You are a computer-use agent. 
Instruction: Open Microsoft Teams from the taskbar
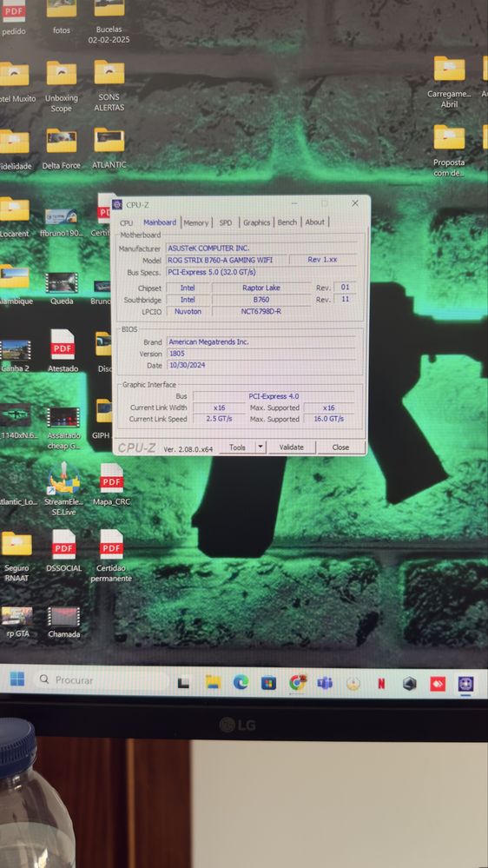(325, 683)
